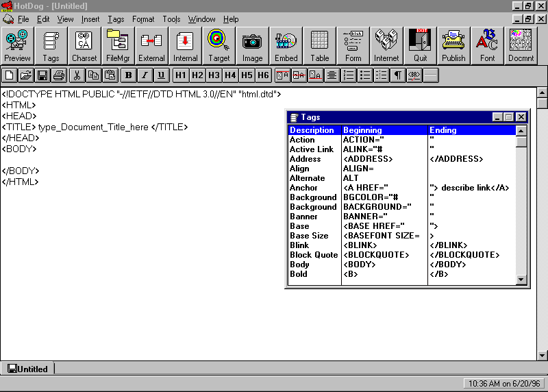Insert H5 heading tag
The height and width of the screenshot is (392, 548).
[247, 75]
